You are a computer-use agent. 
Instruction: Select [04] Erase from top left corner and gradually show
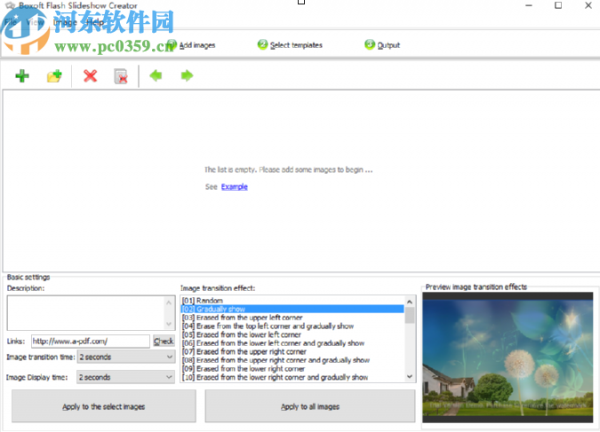tap(292, 326)
